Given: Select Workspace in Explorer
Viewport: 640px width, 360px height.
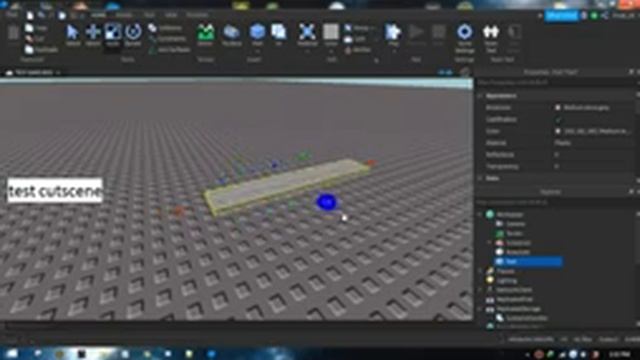Looking at the screenshot, I should pos(510,215).
